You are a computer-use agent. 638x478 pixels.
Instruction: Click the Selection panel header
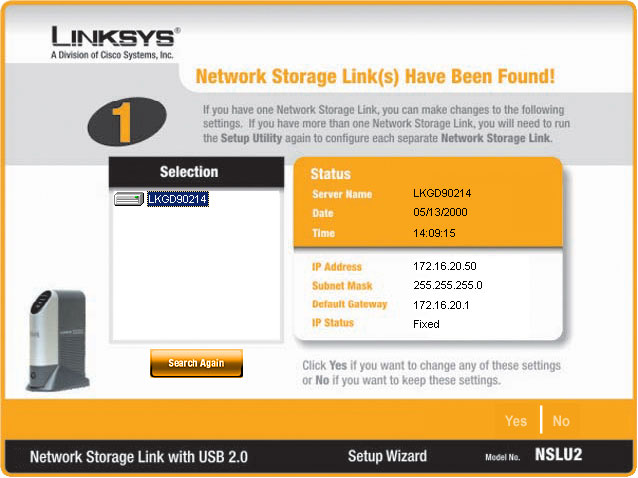tap(189, 172)
